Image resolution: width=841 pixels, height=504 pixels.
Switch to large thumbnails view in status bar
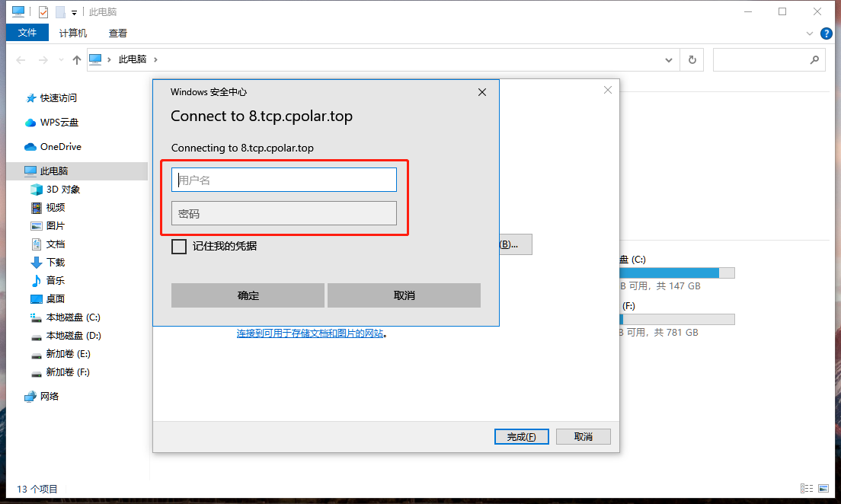[823, 488]
